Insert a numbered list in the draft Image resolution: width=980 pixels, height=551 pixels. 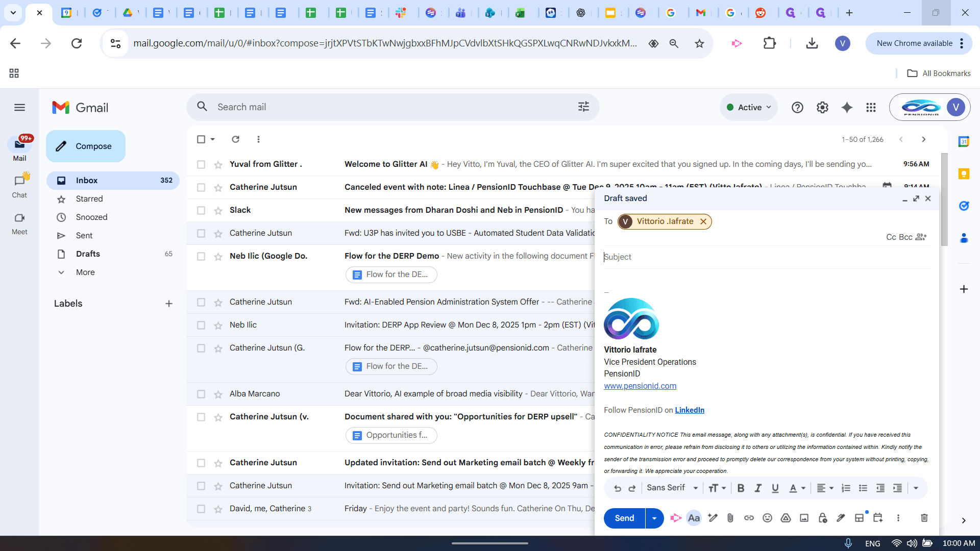[846, 488]
